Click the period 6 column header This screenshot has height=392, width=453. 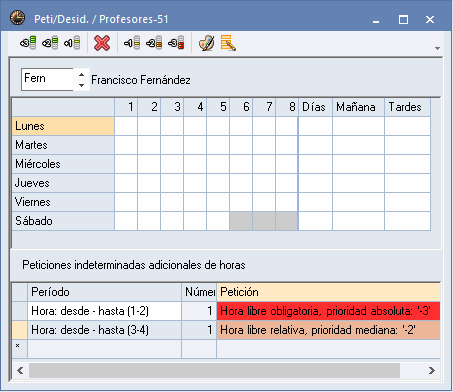[241, 107]
